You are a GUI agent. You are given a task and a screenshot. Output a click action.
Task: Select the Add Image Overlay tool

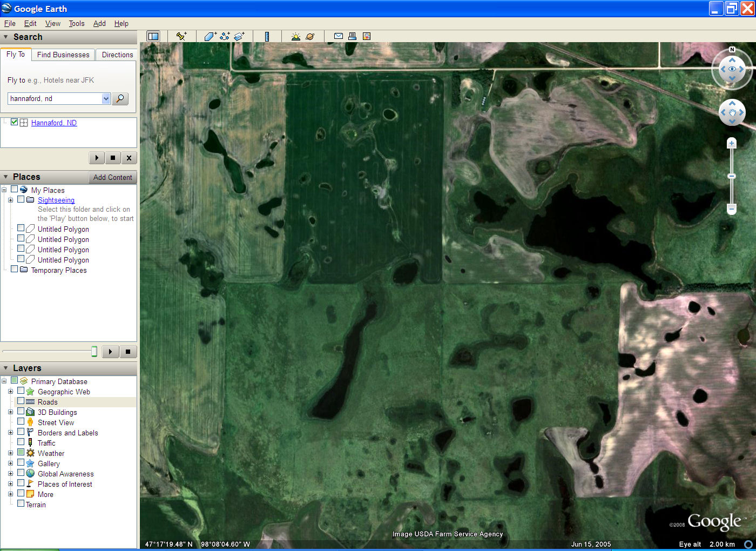click(239, 36)
